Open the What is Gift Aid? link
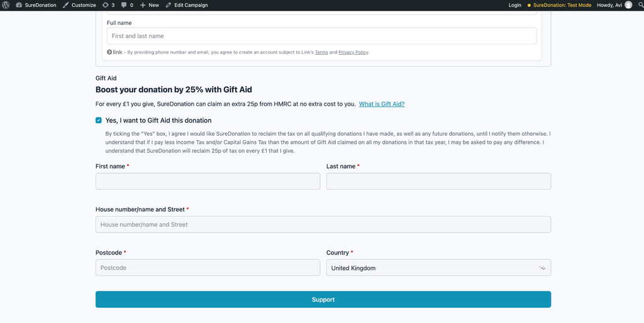644x323 pixels. click(x=382, y=104)
